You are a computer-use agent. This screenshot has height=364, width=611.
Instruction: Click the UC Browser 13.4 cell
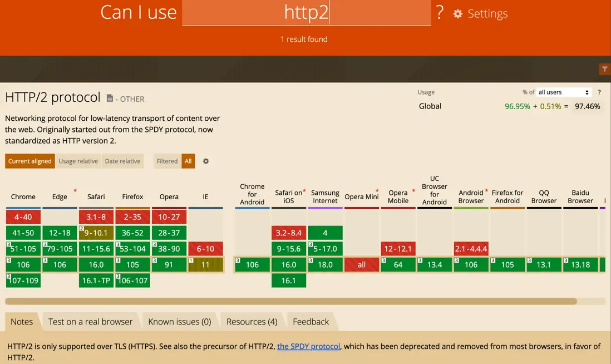point(435,264)
